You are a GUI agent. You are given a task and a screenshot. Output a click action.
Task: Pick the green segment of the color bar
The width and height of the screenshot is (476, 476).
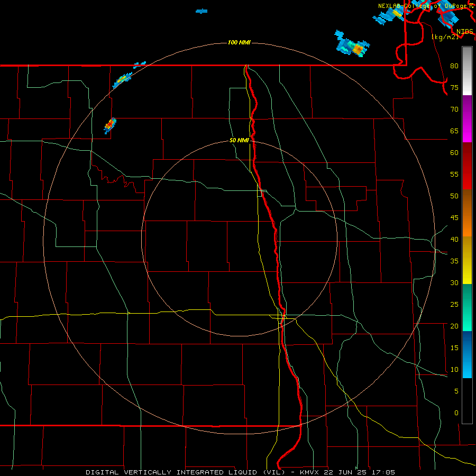(467, 307)
